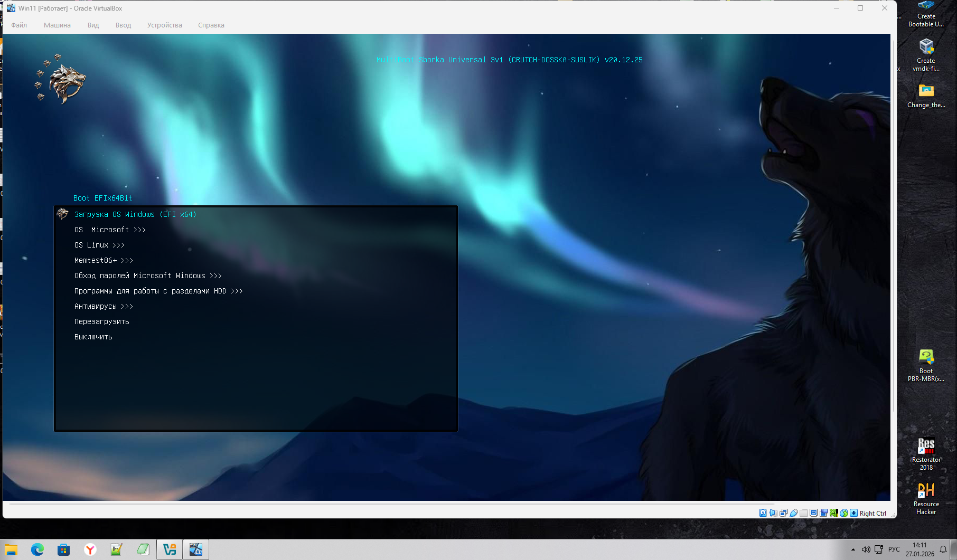
Task: Open the USB devices indicator
Action: (x=793, y=513)
